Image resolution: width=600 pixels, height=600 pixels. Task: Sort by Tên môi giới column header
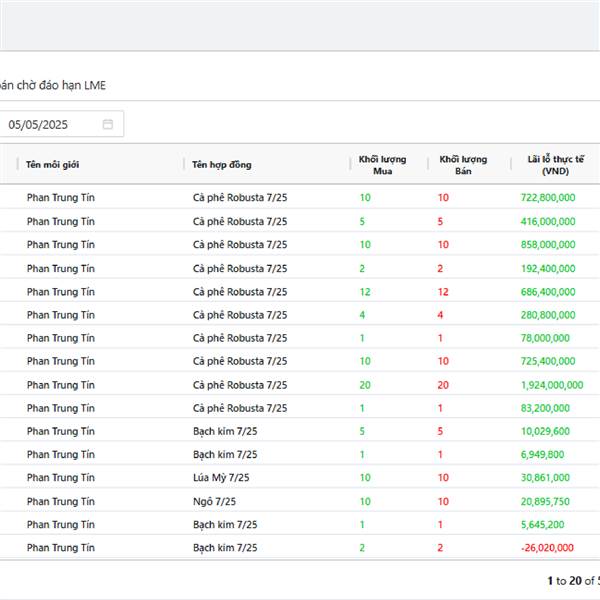(x=52, y=165)
